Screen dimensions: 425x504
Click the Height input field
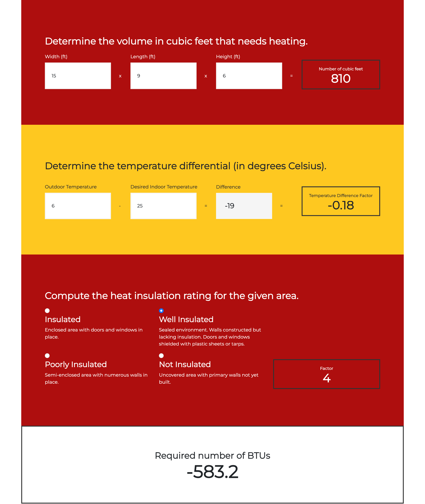point(249,75)
